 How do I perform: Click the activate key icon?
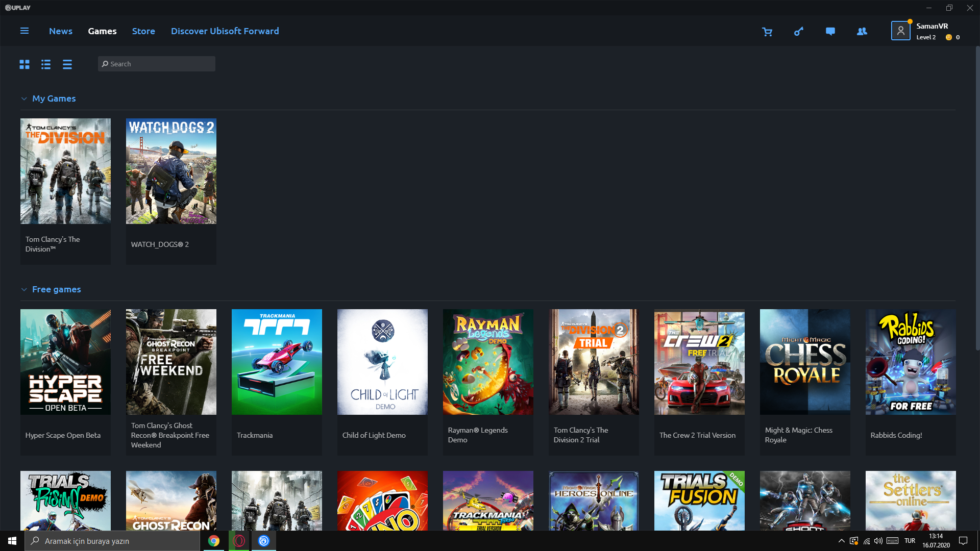[x=799, y=32]
